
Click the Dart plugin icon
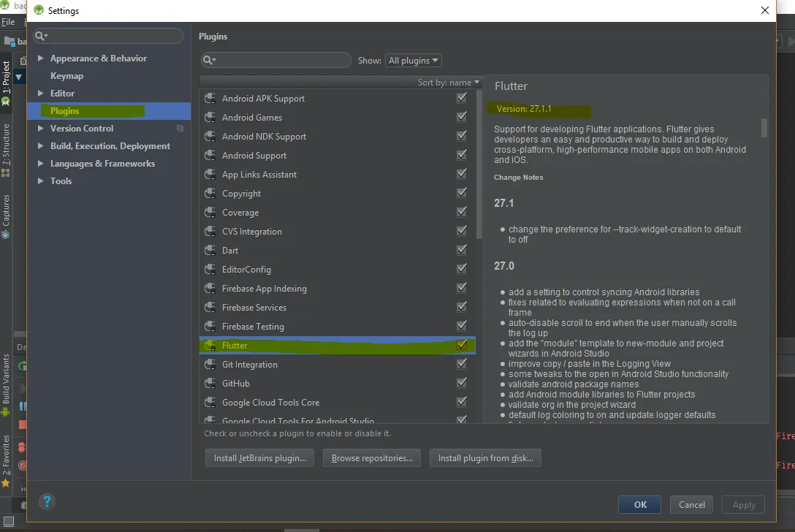coord(210,251)
